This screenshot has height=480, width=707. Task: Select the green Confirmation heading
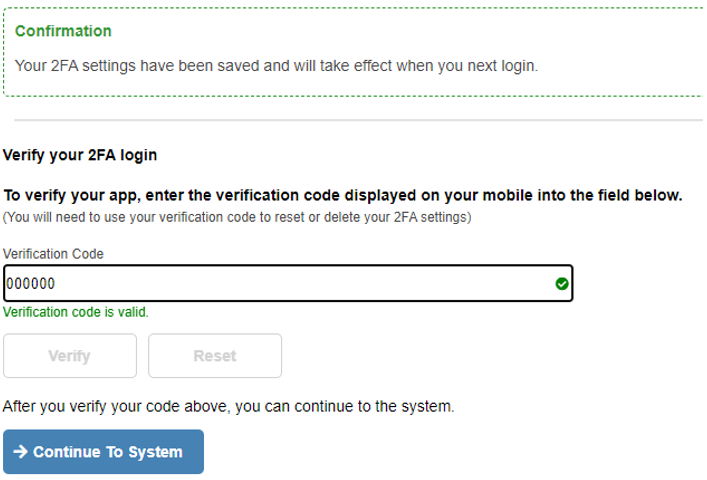[x=63, y=31]
